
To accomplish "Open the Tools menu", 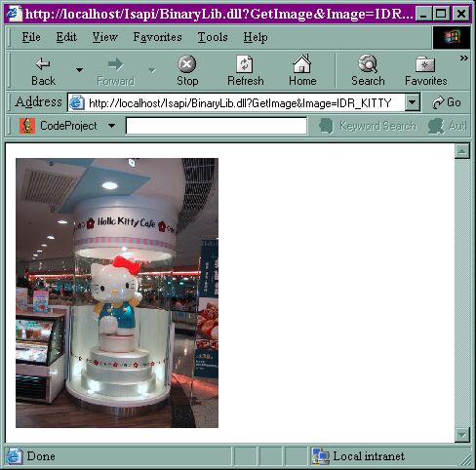I will click(x=213, y=37).
